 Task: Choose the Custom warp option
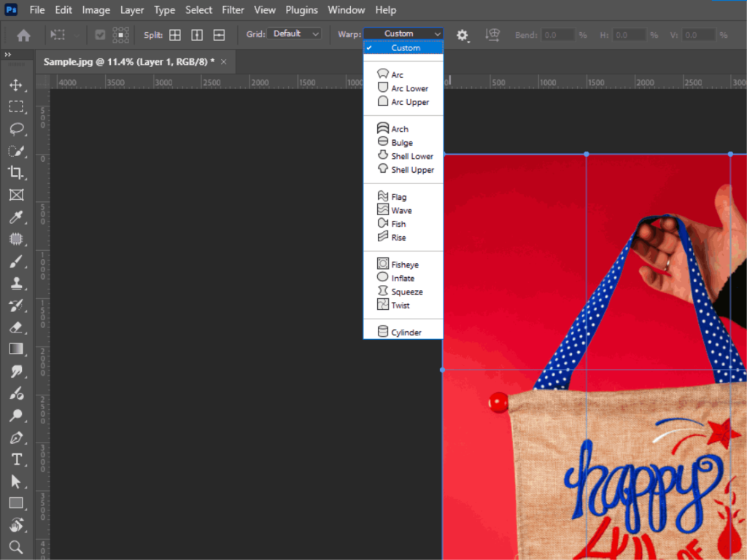pyautogui.click(x=403, y=48)
